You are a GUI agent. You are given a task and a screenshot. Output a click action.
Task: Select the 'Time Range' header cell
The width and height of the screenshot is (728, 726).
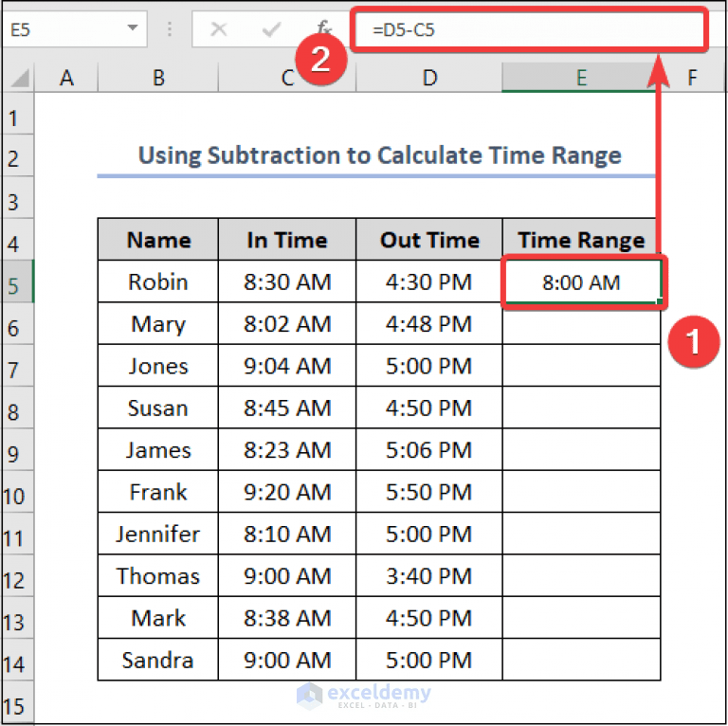pos(581,240)
